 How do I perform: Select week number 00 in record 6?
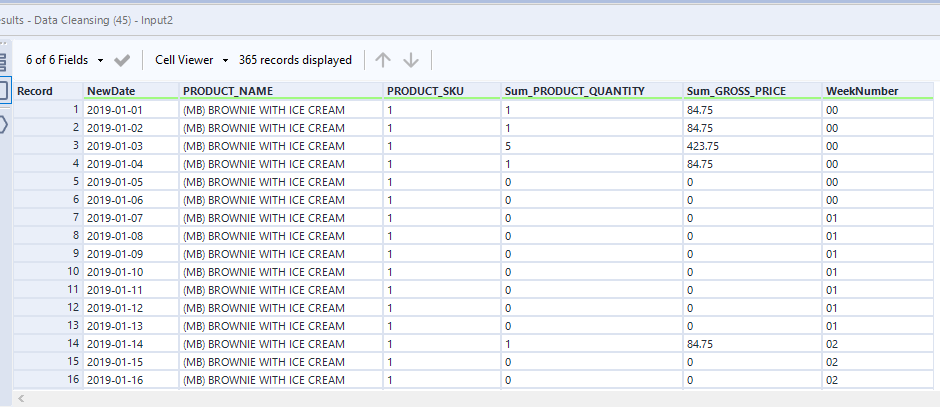tap(878, 200)
